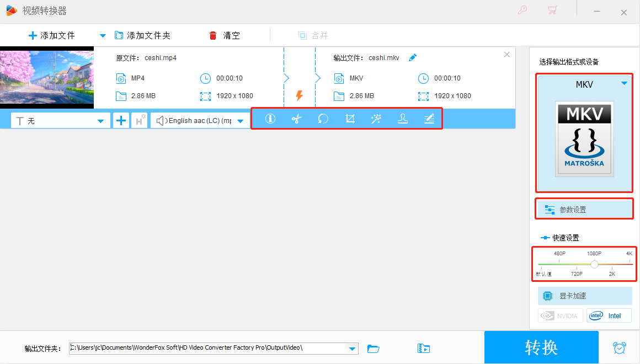The height and width of the screenshot is (364, 640).
Task: Click the key registration icon
Action: (x=522, y=10)
